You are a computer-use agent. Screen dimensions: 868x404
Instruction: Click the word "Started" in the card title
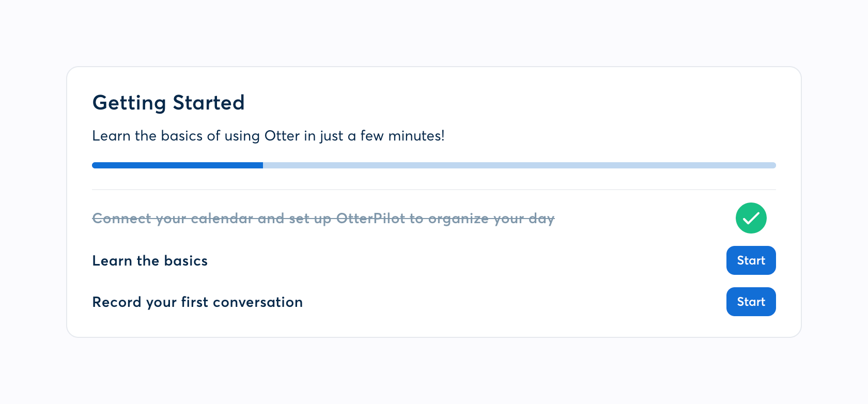(208, 103)
